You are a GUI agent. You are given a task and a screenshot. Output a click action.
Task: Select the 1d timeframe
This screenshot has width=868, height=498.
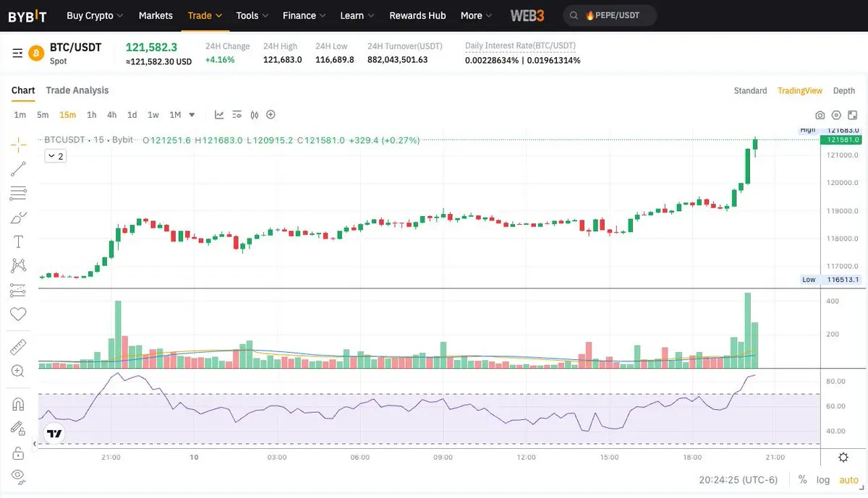[132, 115]
